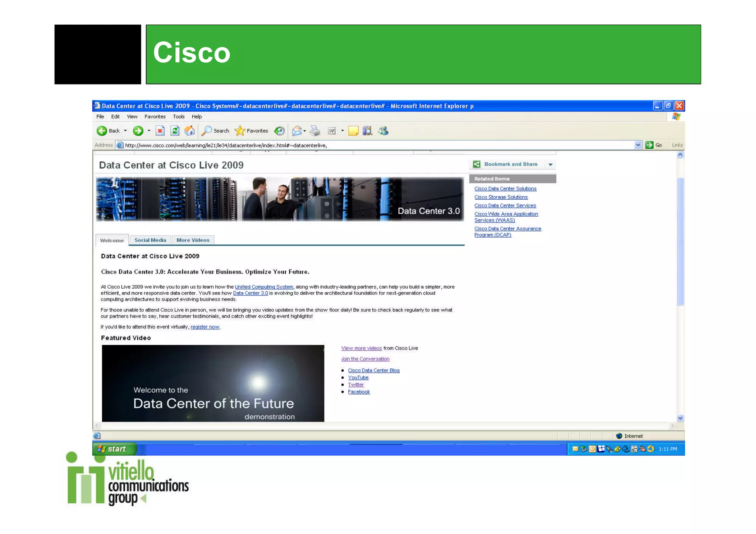Click Edit with Word icon
This screenshot has width=756, height=534.
point(332,131)
